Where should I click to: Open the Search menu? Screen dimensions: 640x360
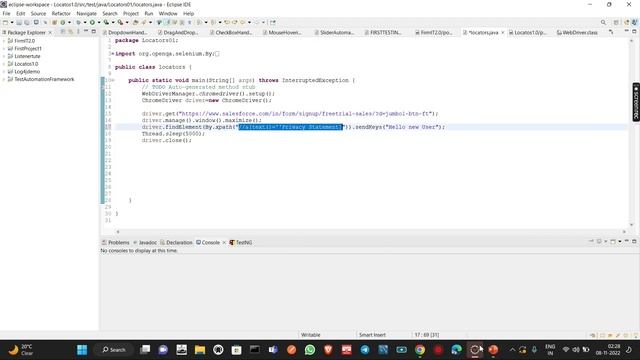[x=110, y=13]
